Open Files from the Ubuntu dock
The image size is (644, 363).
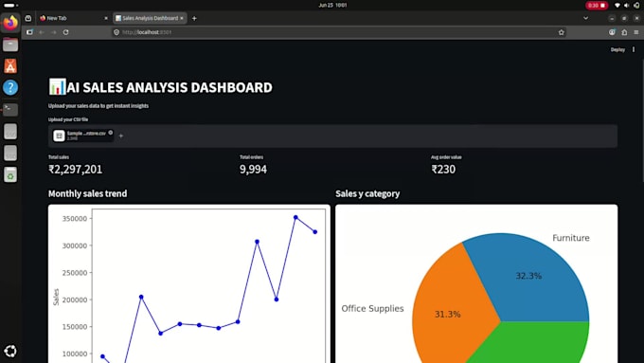(10, 45)
